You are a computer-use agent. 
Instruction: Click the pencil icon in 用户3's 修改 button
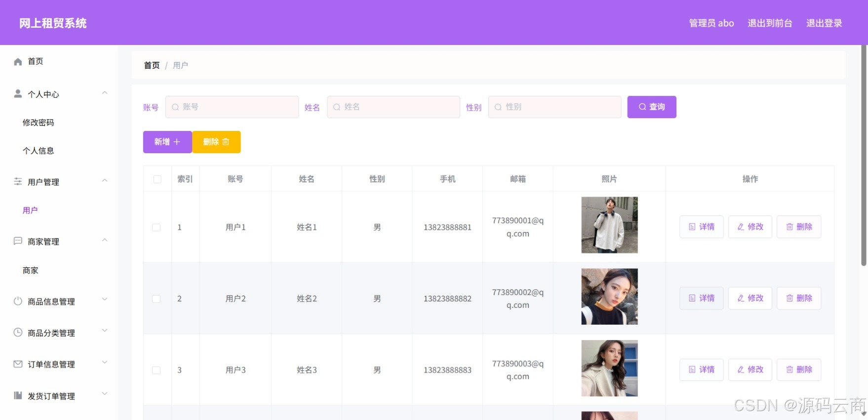click(741, 370)
